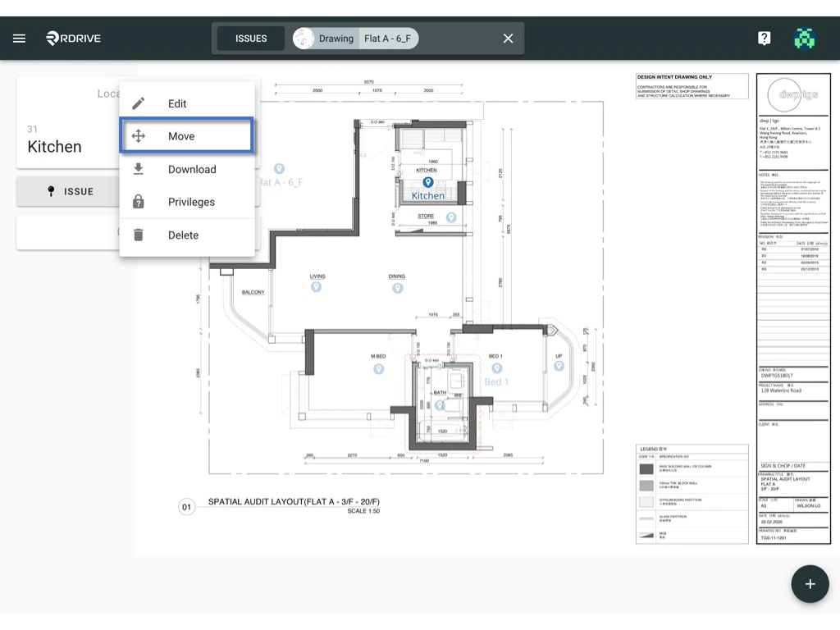Click the Privileges lock icon

tap(138, 202)
